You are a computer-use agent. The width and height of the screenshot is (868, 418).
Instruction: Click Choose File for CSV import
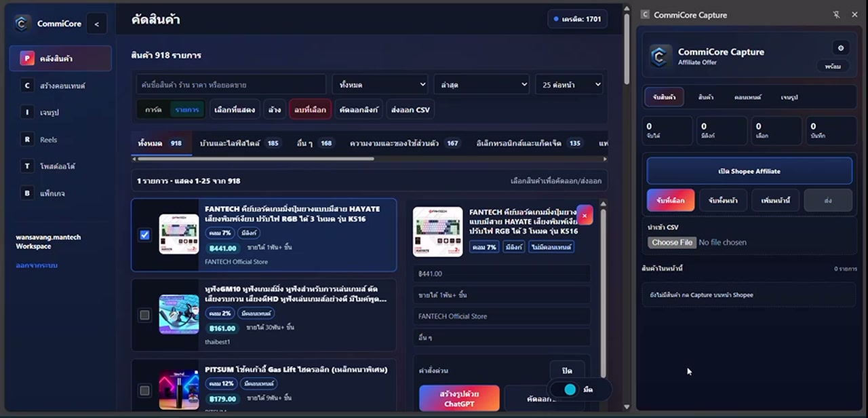[x=672, y=242]
